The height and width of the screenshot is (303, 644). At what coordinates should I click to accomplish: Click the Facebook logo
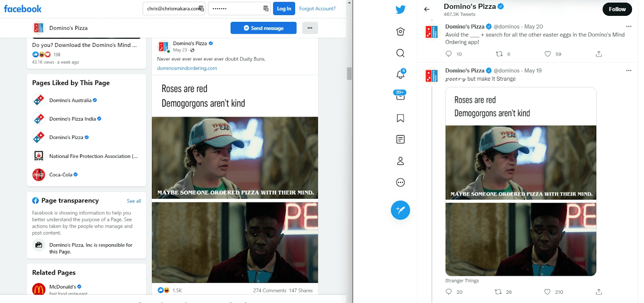click(23, 9)
